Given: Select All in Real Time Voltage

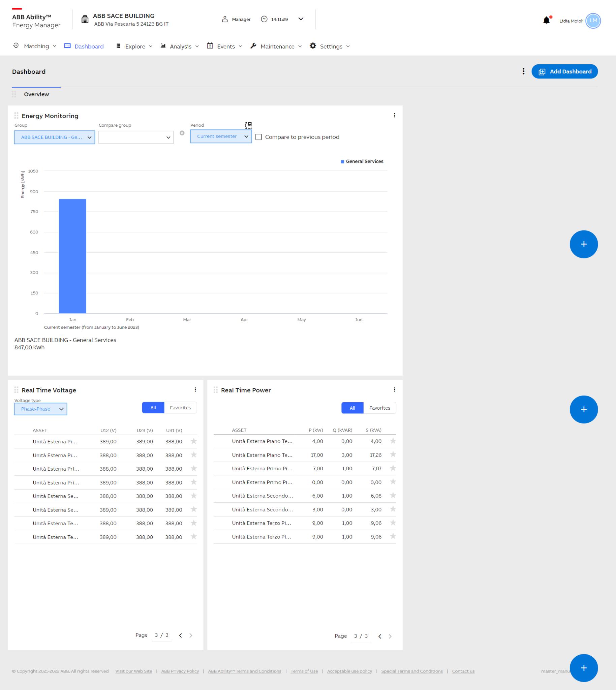Looking at the screenshot, I should [153, 408].
